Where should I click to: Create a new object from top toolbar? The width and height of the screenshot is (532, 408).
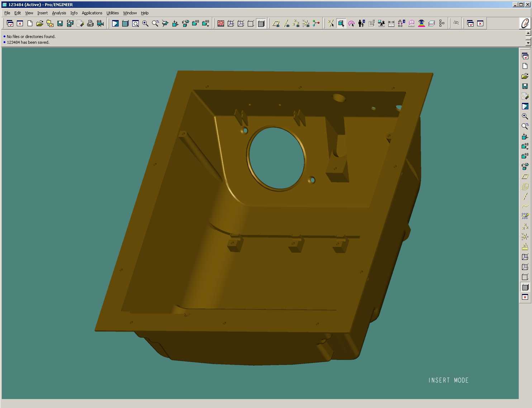click(30, 24)
